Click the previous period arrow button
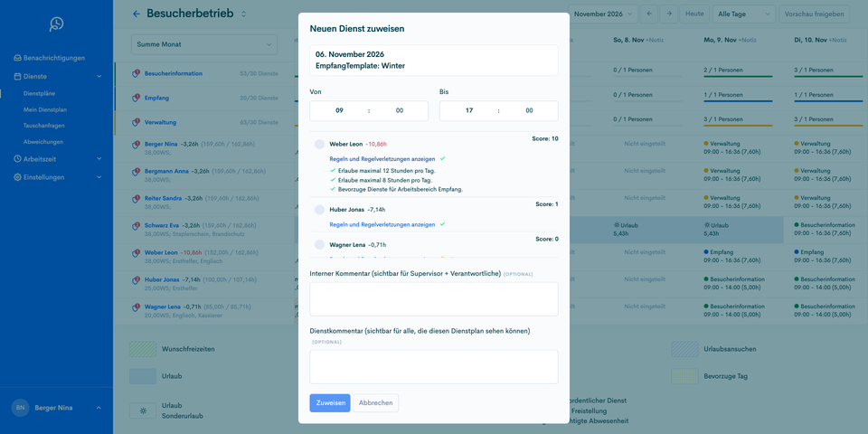 649,14
